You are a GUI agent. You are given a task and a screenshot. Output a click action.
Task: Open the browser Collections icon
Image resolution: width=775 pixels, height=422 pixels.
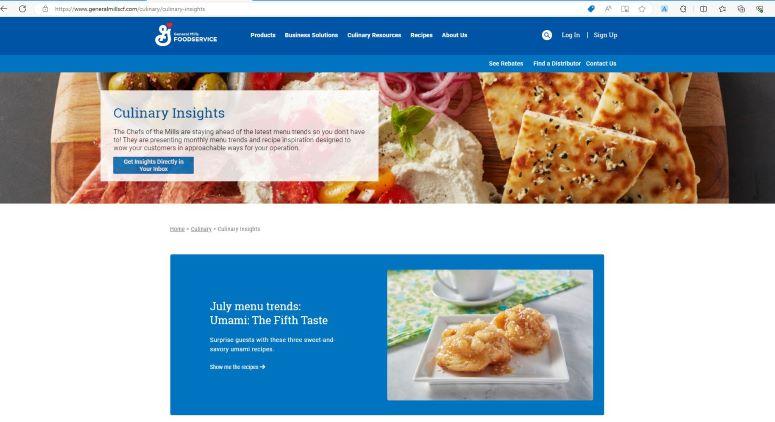point(741,9)
